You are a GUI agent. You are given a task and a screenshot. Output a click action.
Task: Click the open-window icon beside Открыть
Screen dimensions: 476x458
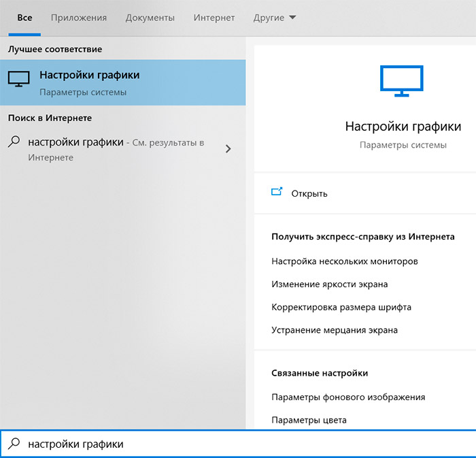pyautogui.click(x=277, y=193)
